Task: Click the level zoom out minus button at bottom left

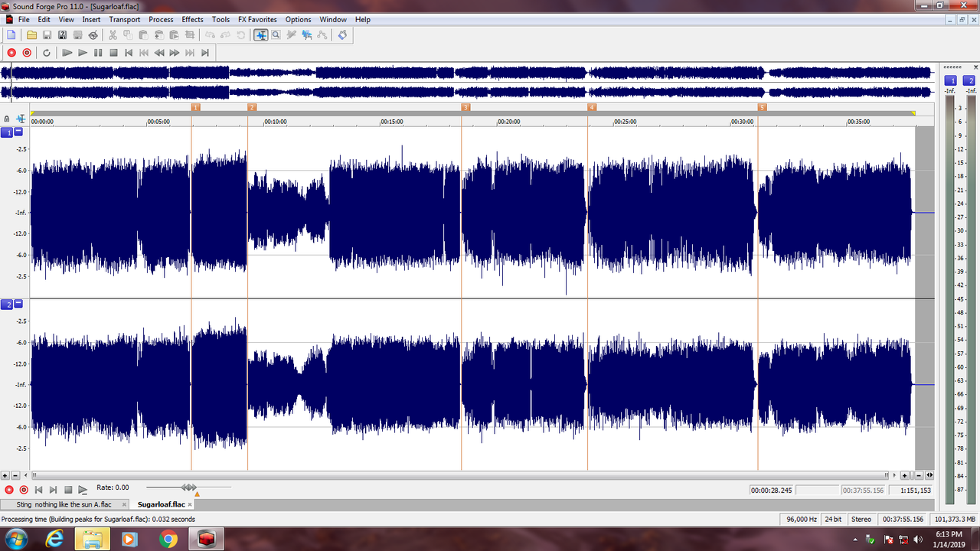Action: 15,475
